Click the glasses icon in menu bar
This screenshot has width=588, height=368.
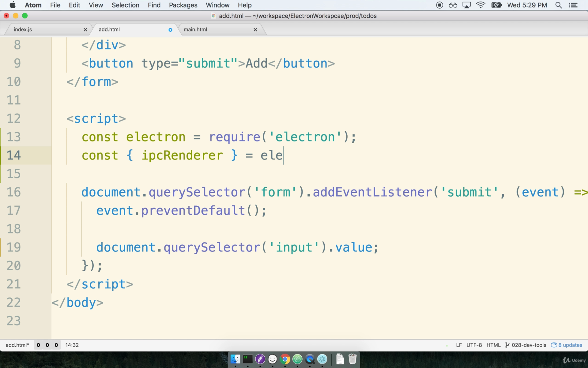453,5
